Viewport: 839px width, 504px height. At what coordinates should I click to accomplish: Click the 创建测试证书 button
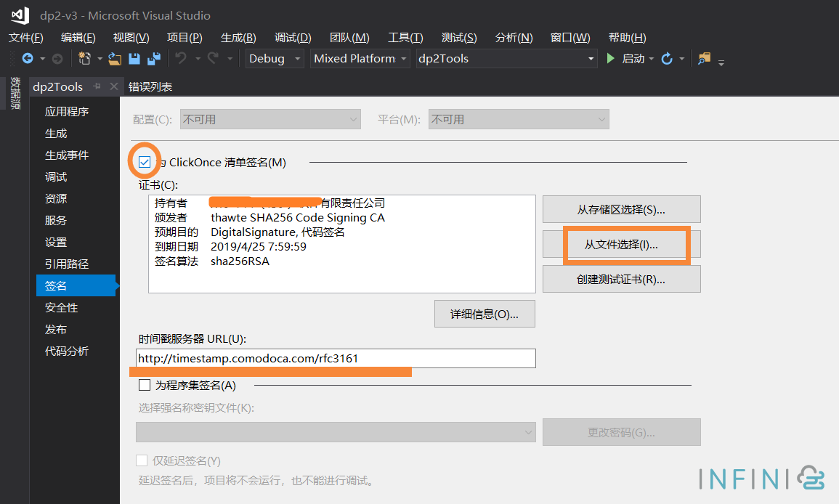pos(621,278)
